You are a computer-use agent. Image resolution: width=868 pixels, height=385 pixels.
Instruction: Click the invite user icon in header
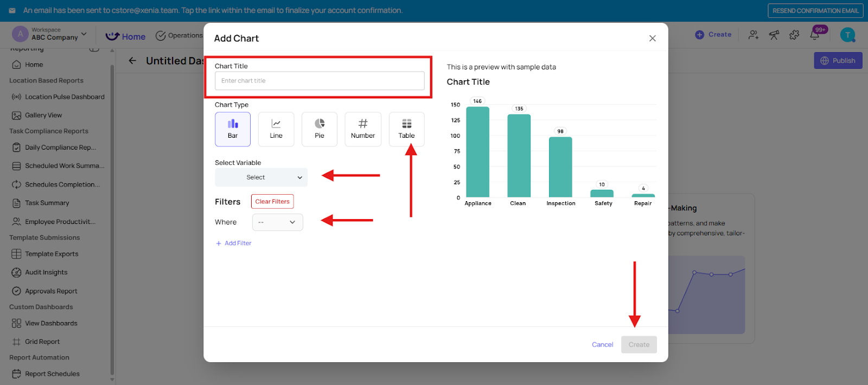click(753, 35)
